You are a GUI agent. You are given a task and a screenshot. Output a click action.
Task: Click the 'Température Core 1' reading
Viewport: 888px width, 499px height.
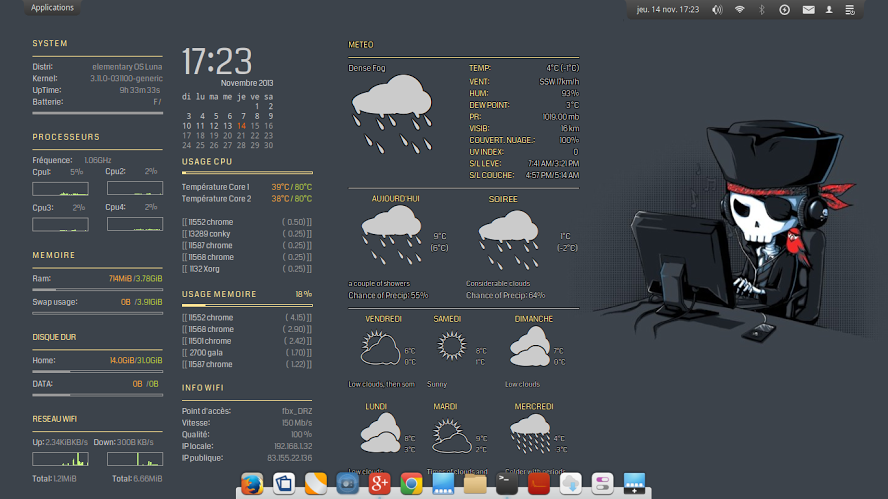(247, 187)
